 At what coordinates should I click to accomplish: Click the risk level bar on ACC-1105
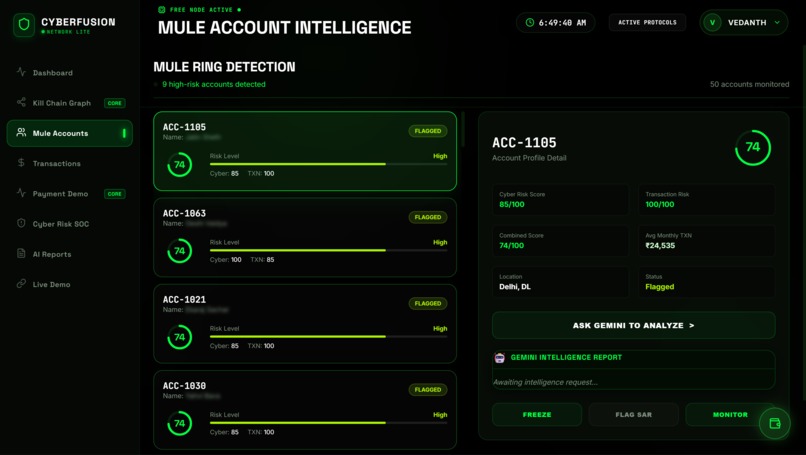(x=328, y=164)
